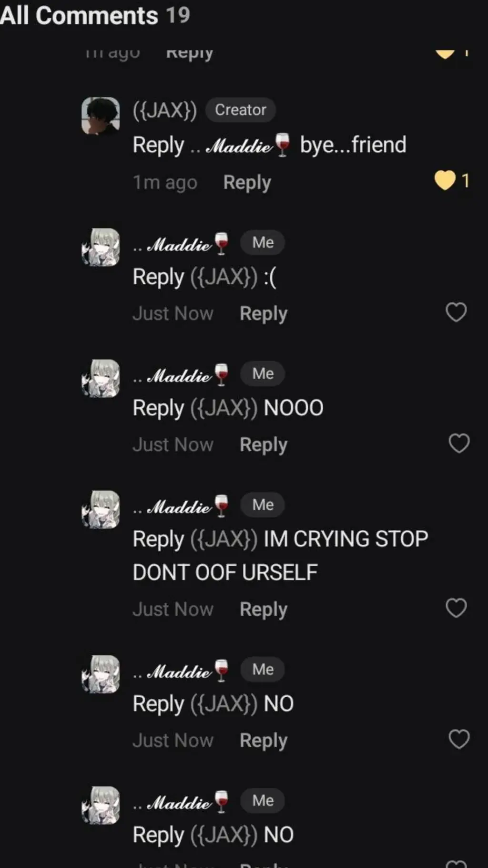The image size is (488, 868).
Task: Reply to "DONT OOF URSELF" comment
Action: point(264,610)
